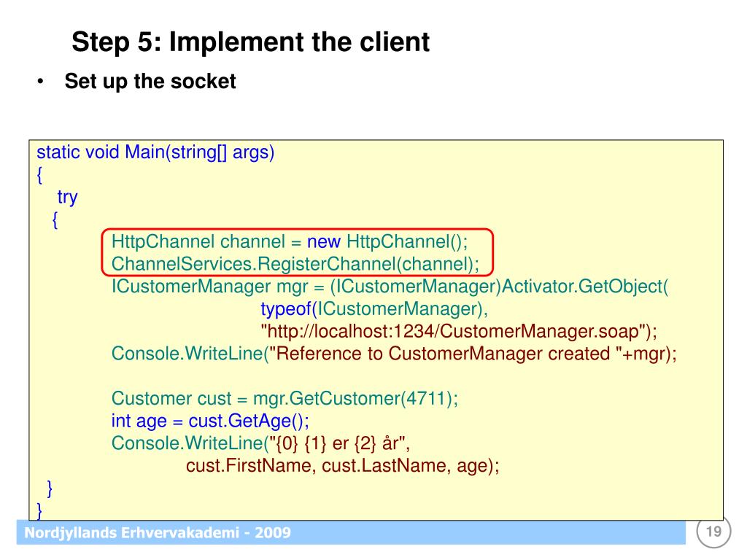Click the 'typeof(ICustomerManager),' line
The image size is (747, 560).
[374, 309]
